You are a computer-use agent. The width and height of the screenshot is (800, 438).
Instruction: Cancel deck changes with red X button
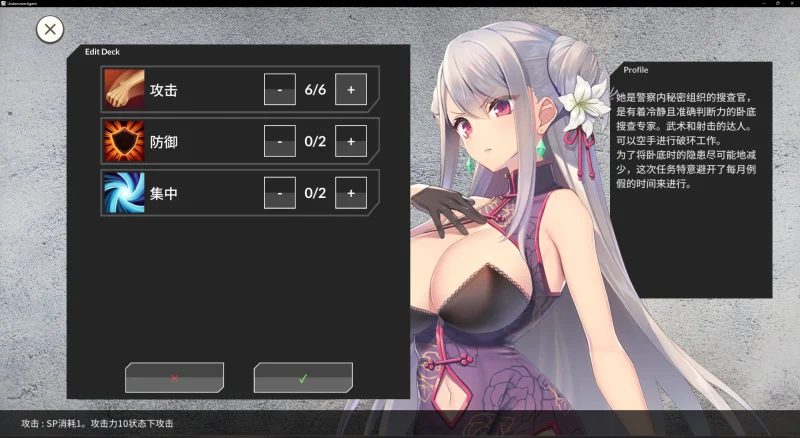pos(174,378)
